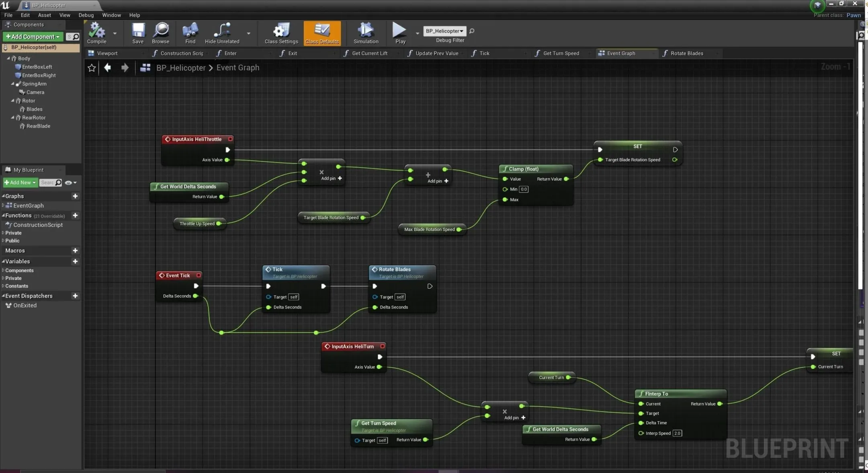This screenshot has width=868, height=473.
Task: Add pin on Clamp-feeding add node
Action: click(x=438, y=181)
